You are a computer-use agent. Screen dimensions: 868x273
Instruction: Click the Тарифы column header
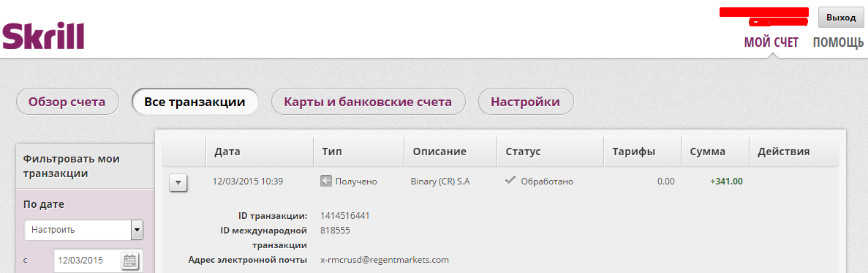(x=643, y=152)
